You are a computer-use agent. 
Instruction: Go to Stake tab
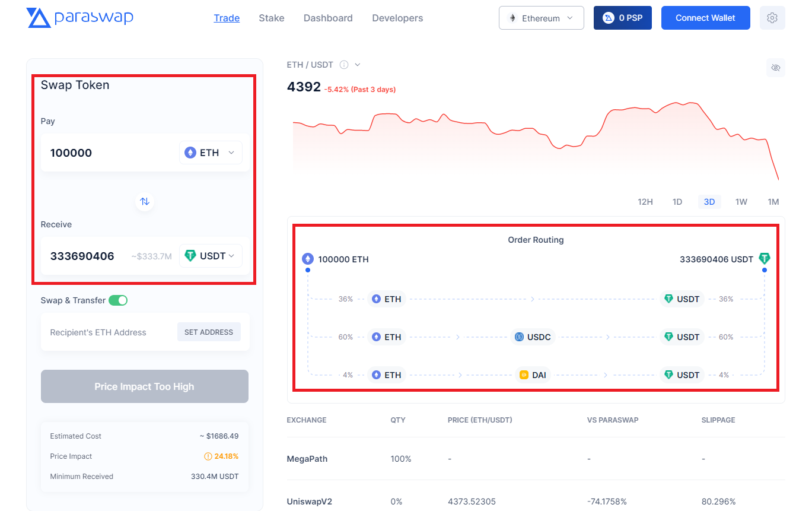click(272, 18)
